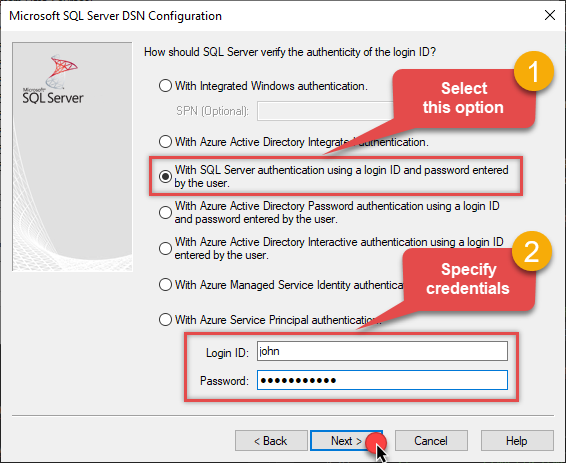Cancel the DSN configuration
This screenshot has height=463, width=566.
(x=431, y=441)
